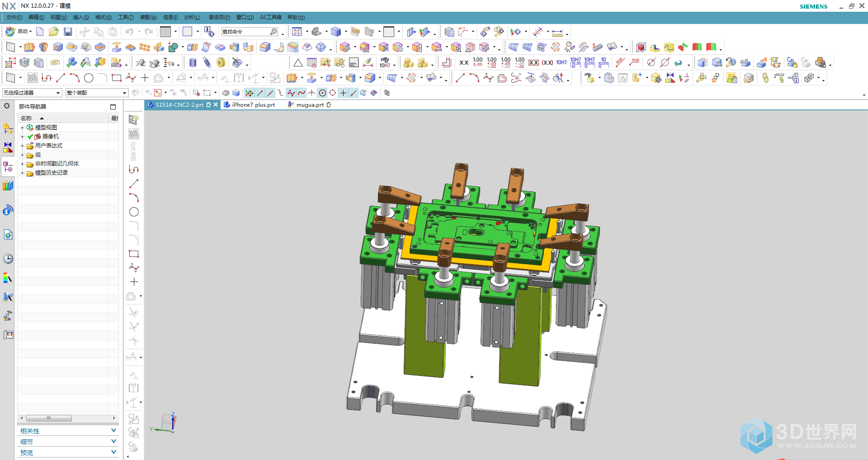Expand the 模型视图 tree node
868x460 pixels.
pos(22,128)
